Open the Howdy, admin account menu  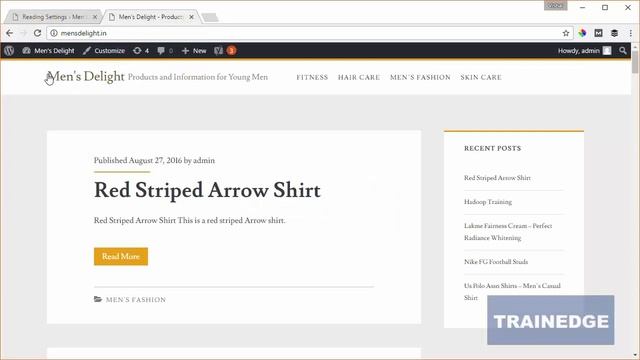pos(584,51)
